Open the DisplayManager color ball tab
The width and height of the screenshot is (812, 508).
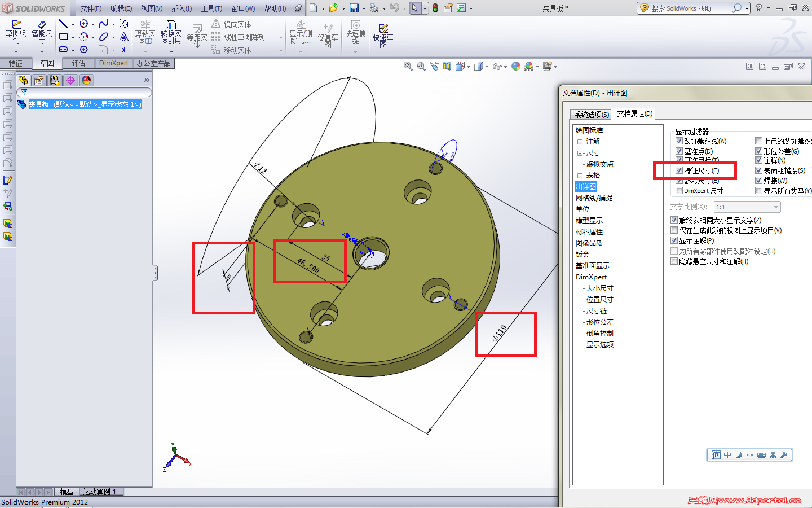click(86, 80)
